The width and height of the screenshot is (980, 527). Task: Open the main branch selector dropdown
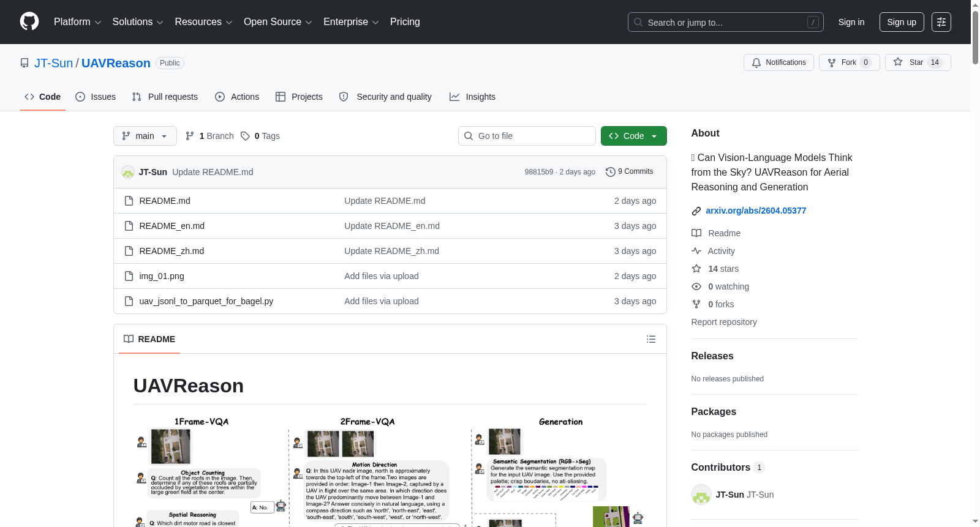click(x=145, y=136)
